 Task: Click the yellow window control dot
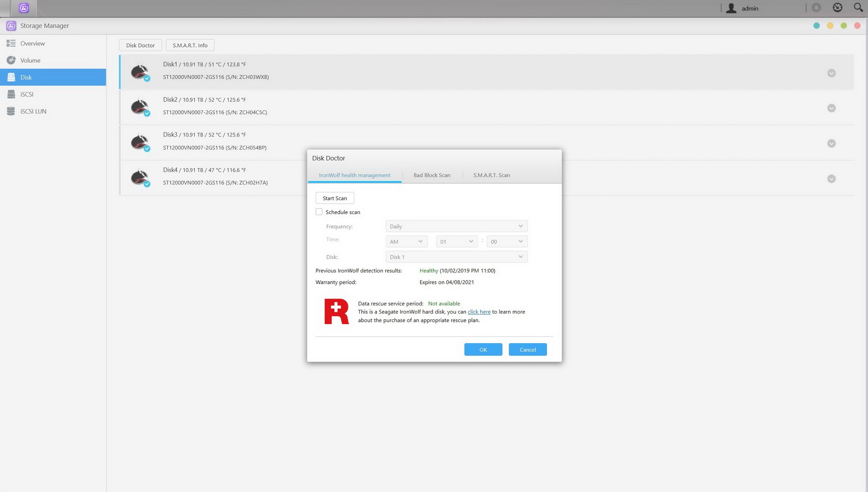tap(830, 26)
